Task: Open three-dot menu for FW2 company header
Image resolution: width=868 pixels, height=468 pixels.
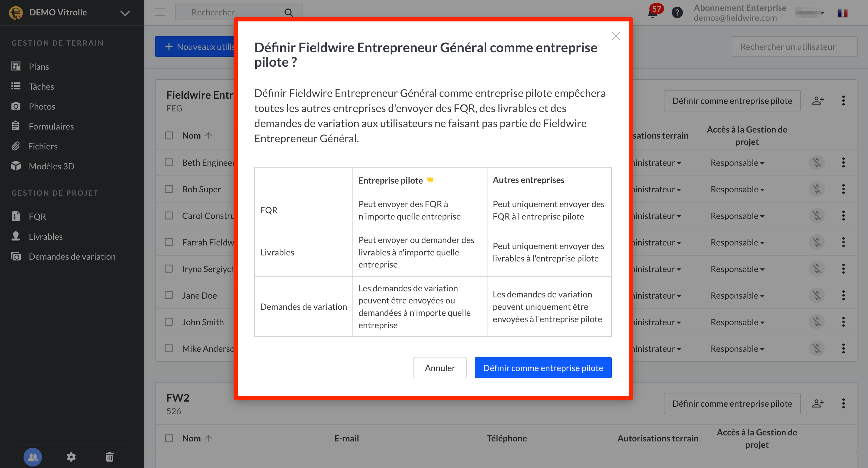Action: point(844,403)
